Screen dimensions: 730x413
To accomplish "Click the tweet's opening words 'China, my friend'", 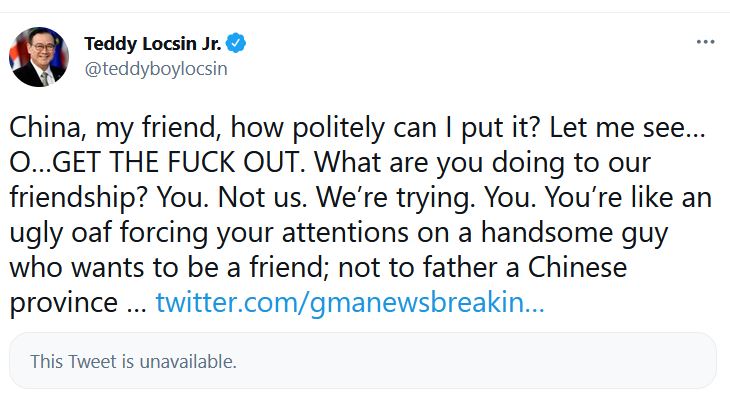I will coord(92,128).
